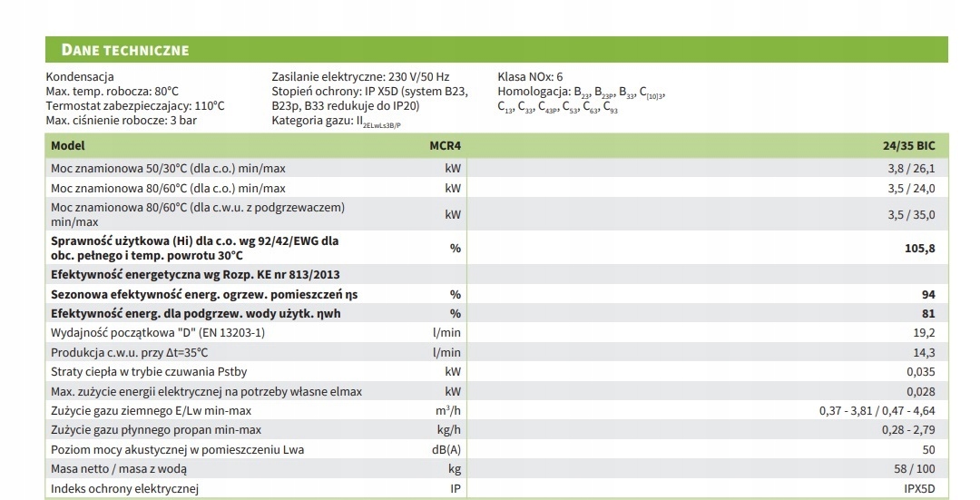This screenshot has width=980, height=500.
Task: Click 'Zasilanie elektryczne: 230 V/50 Hz' text
Action: point(360,77)
